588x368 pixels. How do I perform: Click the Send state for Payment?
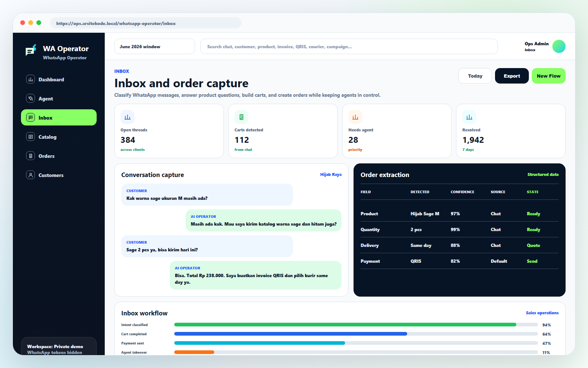532,261
